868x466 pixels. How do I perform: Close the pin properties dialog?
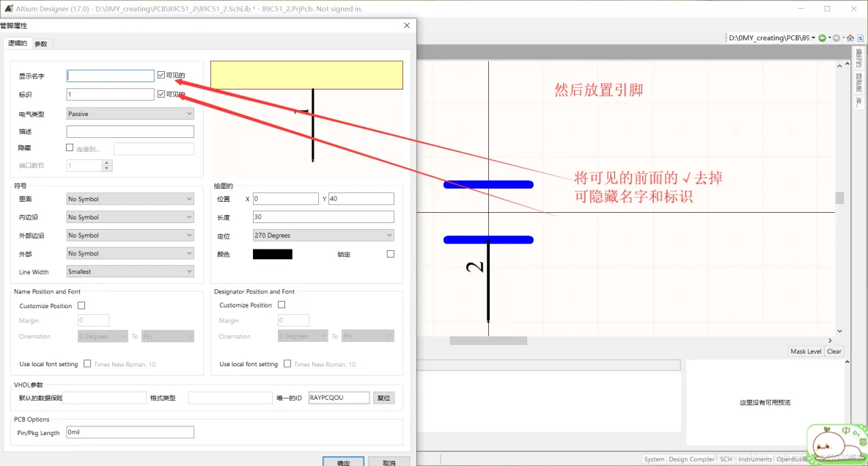407,26
